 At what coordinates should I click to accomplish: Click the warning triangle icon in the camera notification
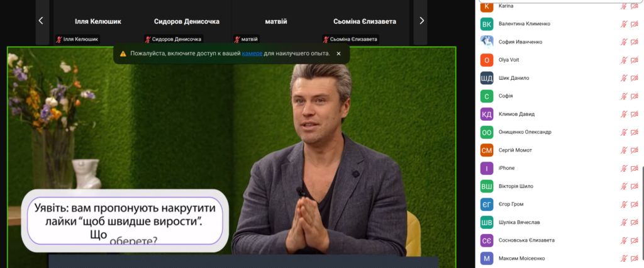pyautogui.click(x=123, y=54)
